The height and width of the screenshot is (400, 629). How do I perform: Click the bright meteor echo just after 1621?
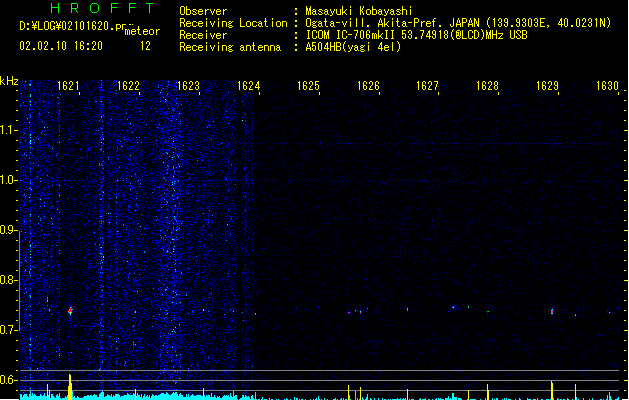pyautogui.click(x=70, y=311)
